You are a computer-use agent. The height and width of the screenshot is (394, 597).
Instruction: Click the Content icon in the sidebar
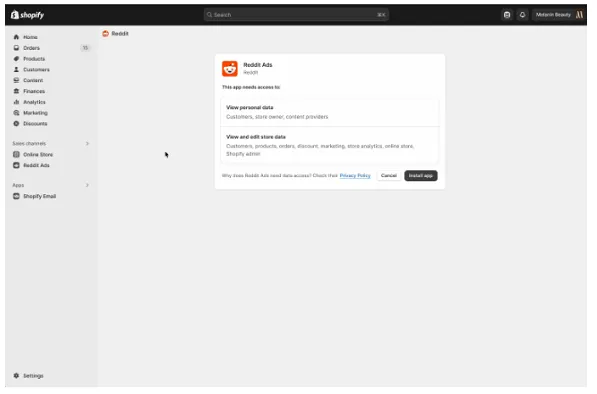click(x=16, y=80)
